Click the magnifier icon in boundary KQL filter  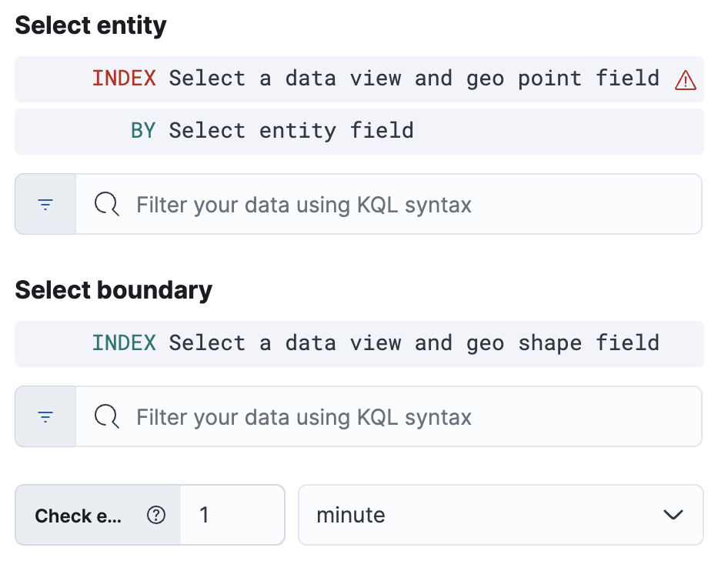tap(106, 417)
